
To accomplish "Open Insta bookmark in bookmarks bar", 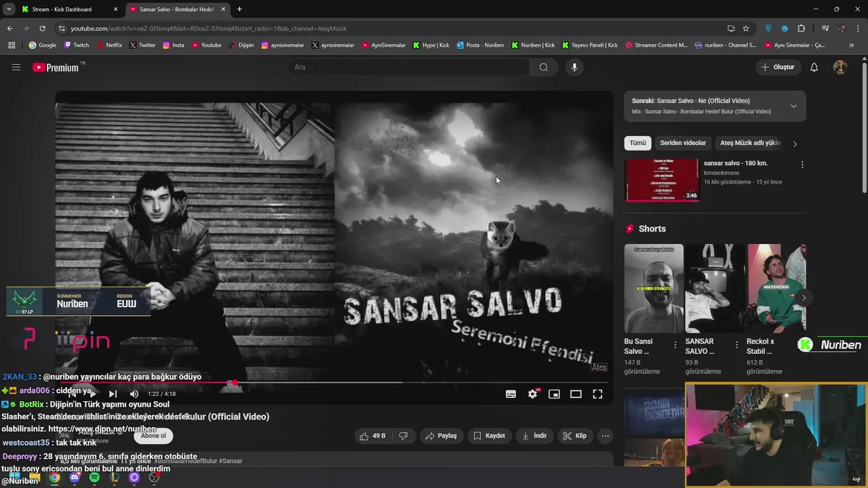I will click(173, 45).
